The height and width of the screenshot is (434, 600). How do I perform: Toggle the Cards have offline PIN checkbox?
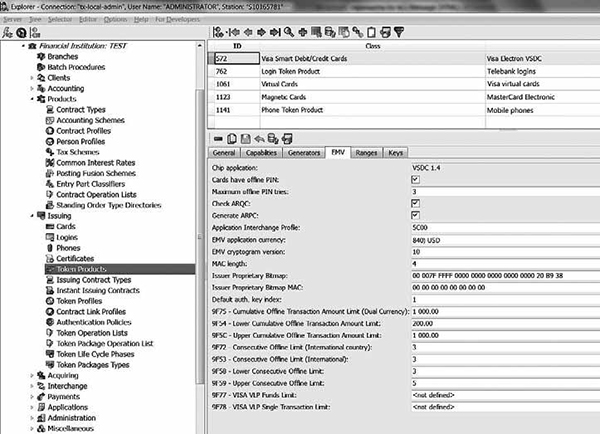[x=415, y=180]
